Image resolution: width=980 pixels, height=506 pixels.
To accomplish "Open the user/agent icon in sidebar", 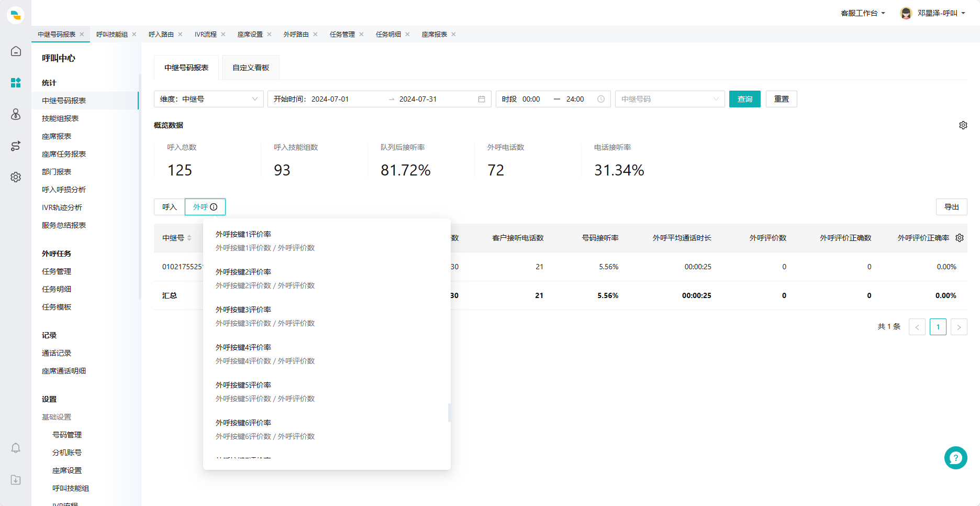I will click(x=16, y=114).
